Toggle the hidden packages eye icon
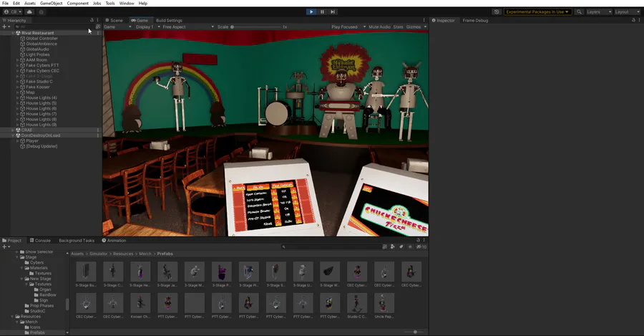The image size is (644, 336). (421, 246)
